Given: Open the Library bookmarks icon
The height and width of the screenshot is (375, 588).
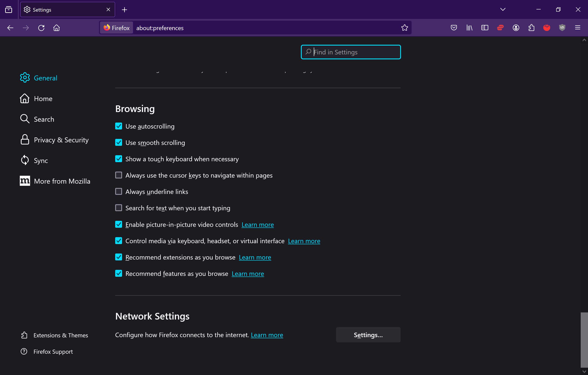Looking at the screenshot, I should 469,28.
